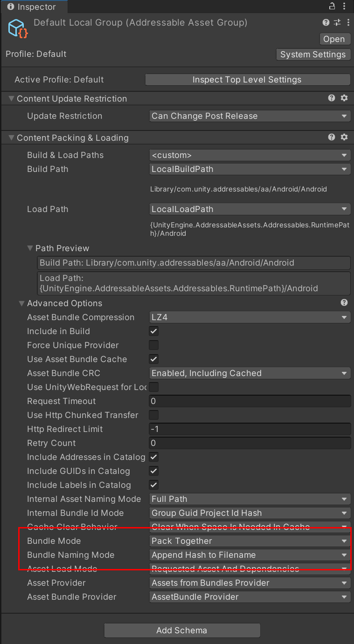Open help for Content Update Restriction
354x644 pixels.
click(x=332, y=98)
